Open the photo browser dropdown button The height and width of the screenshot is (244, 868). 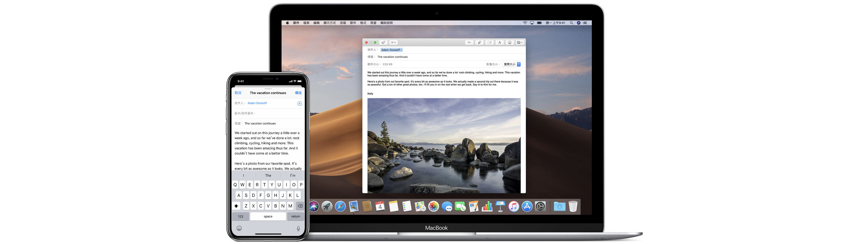click(520, 43)
